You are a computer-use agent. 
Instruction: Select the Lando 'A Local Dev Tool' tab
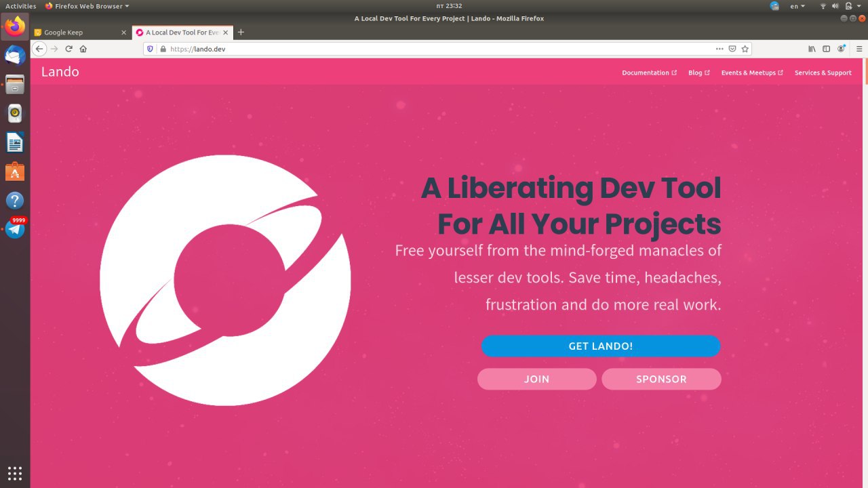(x=182, y=33)
